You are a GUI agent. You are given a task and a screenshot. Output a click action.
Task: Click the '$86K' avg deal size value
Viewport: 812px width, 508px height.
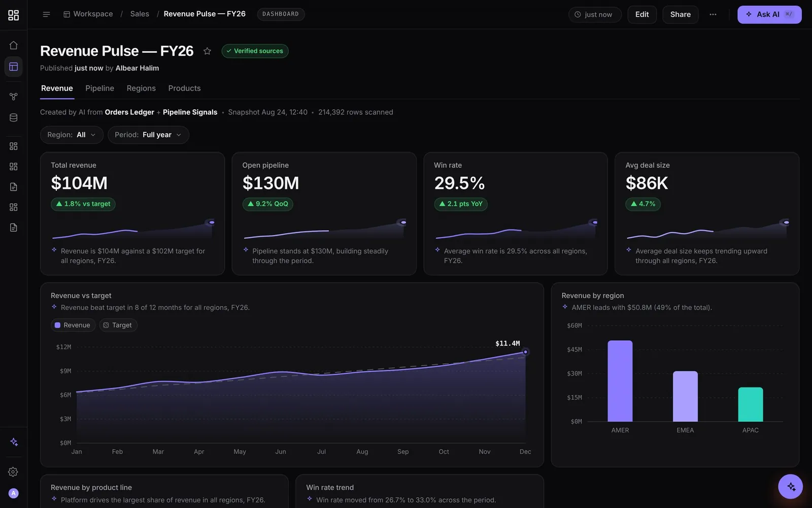coord(647,183)
